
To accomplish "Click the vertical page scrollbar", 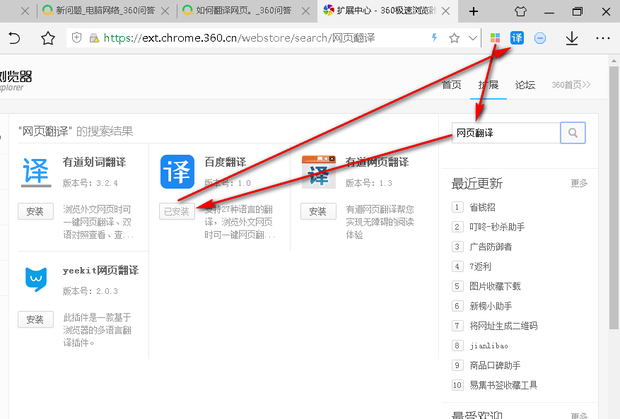I will click(614, 198).
